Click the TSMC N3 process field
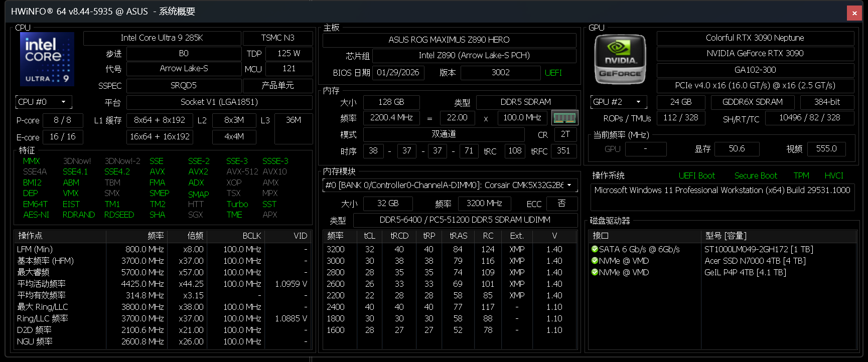Viewport: 868px width, 362px height. pos(277,38)
